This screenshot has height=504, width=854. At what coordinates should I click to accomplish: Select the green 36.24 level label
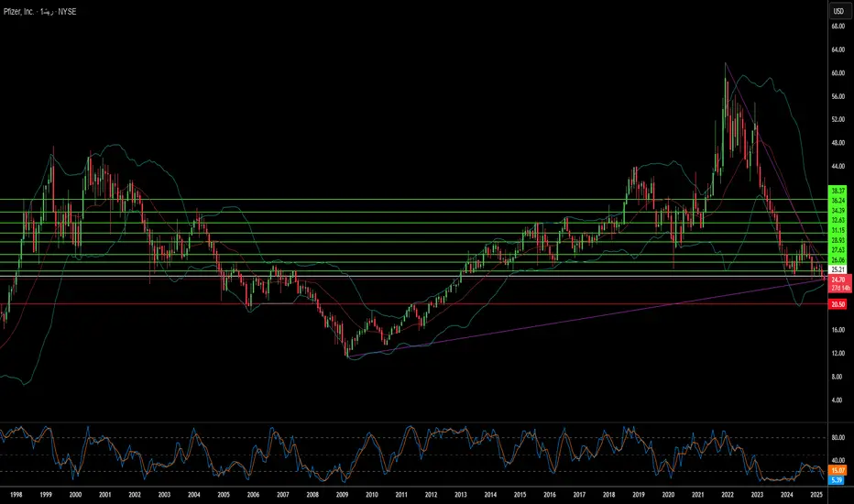pos(837,200)
